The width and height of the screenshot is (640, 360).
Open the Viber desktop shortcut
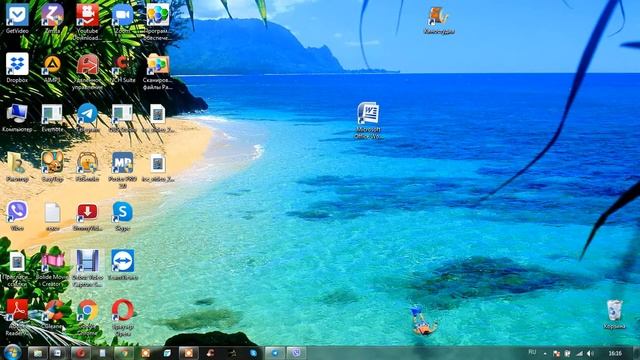pyautogui.click(x=17, y=212)
